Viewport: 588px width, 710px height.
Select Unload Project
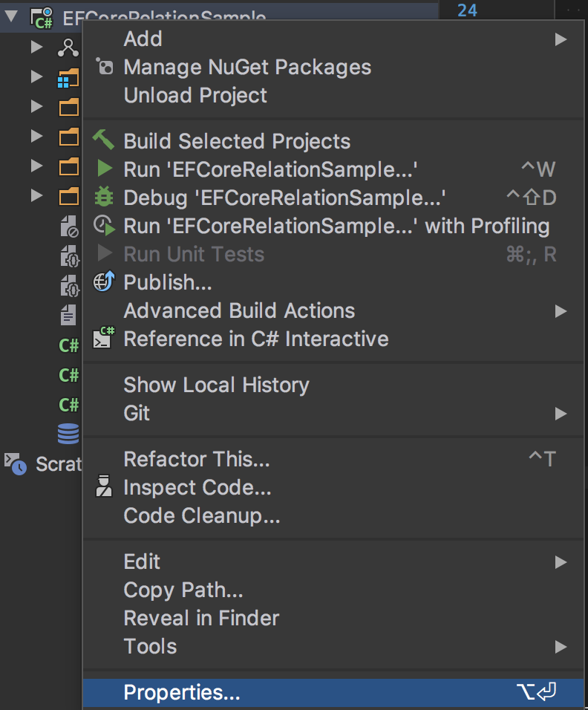333,96
